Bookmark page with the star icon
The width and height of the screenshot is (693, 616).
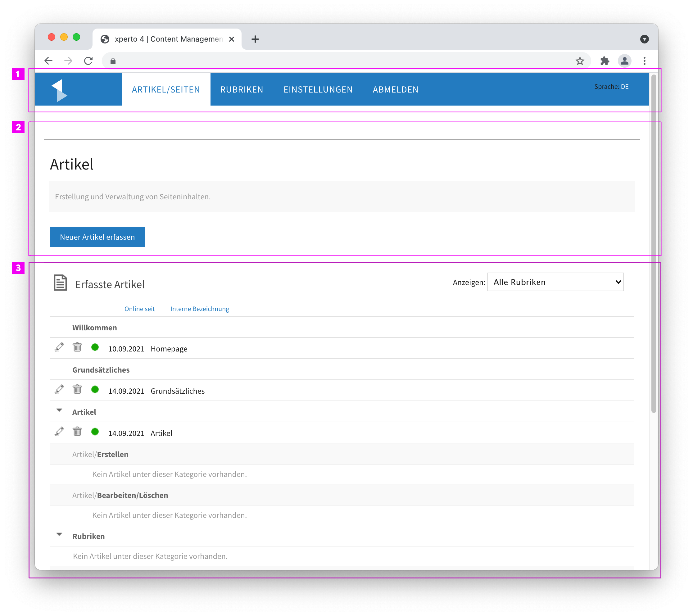pos(580,61)
